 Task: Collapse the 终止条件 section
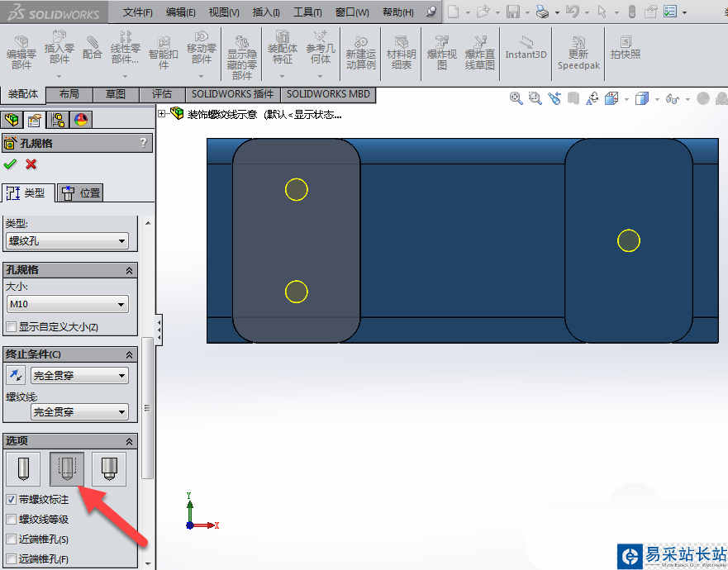[x=129, y=354]
